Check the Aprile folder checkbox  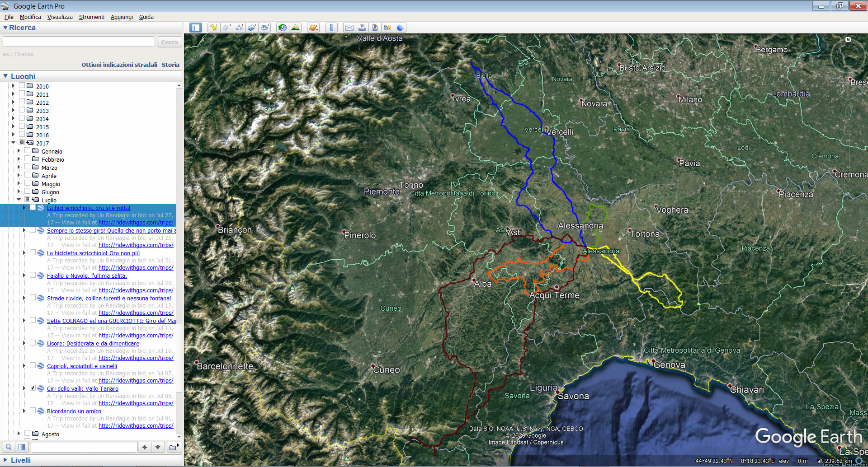coord(27,175)
